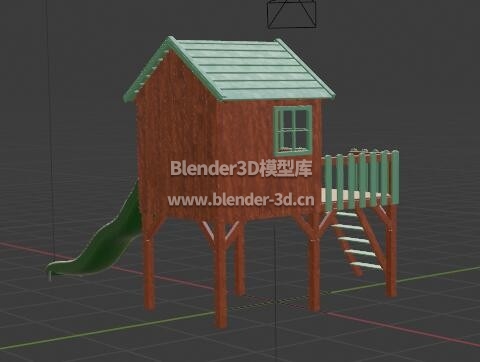This screenshot has height=362, width=480.
Task: Select the far-right post under the balcony
Action: 391,250
